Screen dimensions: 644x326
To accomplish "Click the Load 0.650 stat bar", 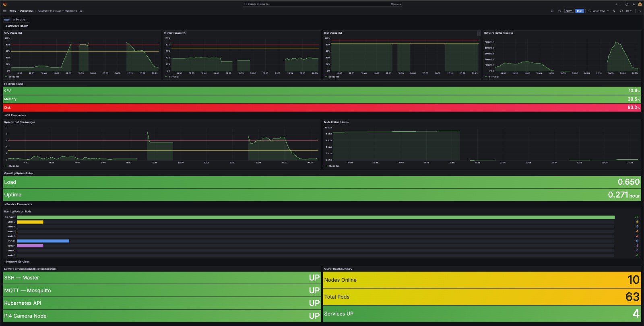I will coord(322,182).
